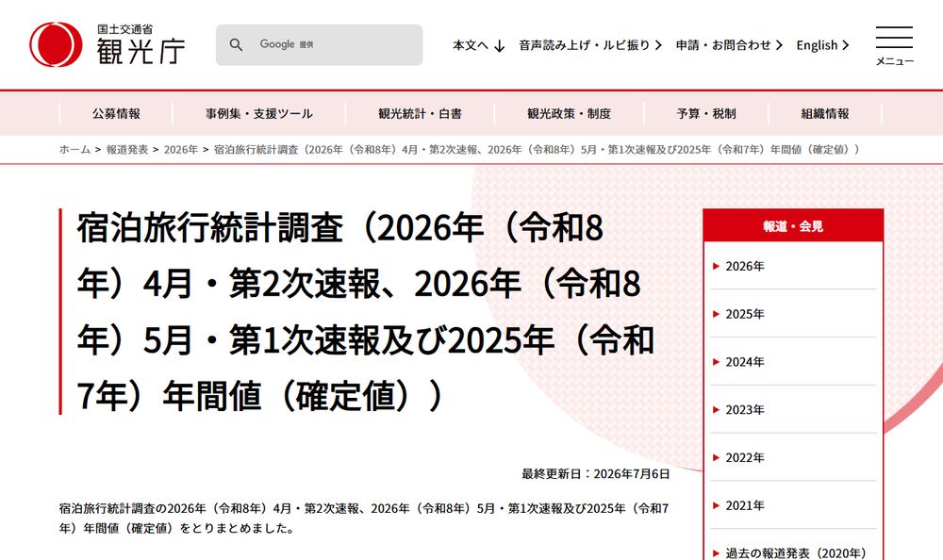This screenshot has height=560, width=943.
Task: Open the 組織情報 navigation menu
Action: point(825,113)
